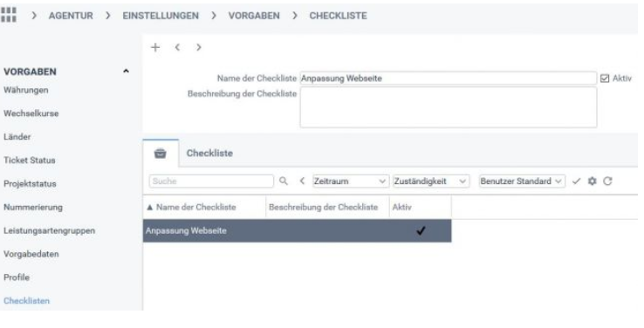This screenshot has height=328, width=644.
Task: Click the briefcase tab icon
Action: 161,154
